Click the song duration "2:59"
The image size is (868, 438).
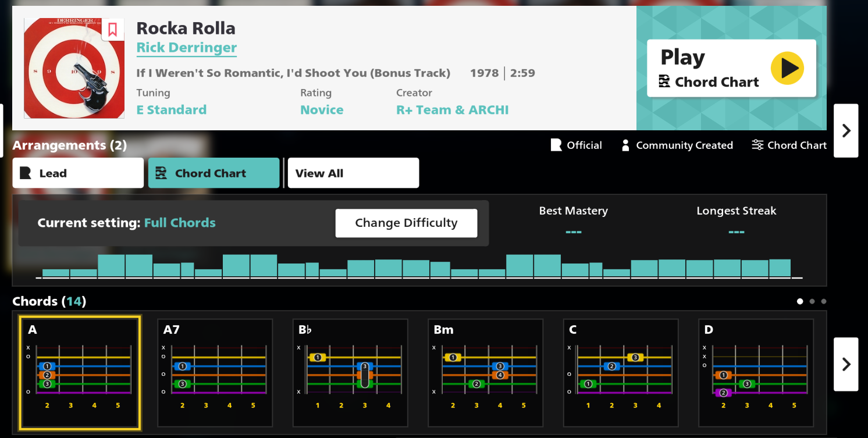click(522, 73)
